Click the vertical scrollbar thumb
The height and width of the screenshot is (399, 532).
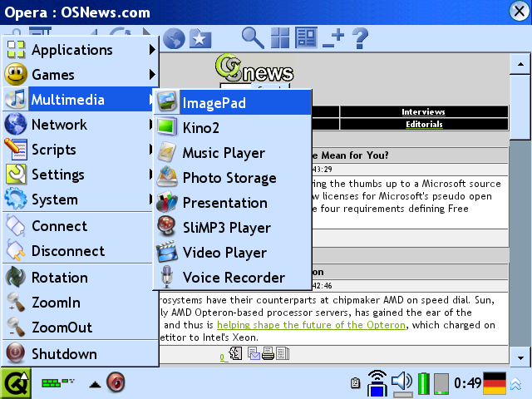pos(520,107)
